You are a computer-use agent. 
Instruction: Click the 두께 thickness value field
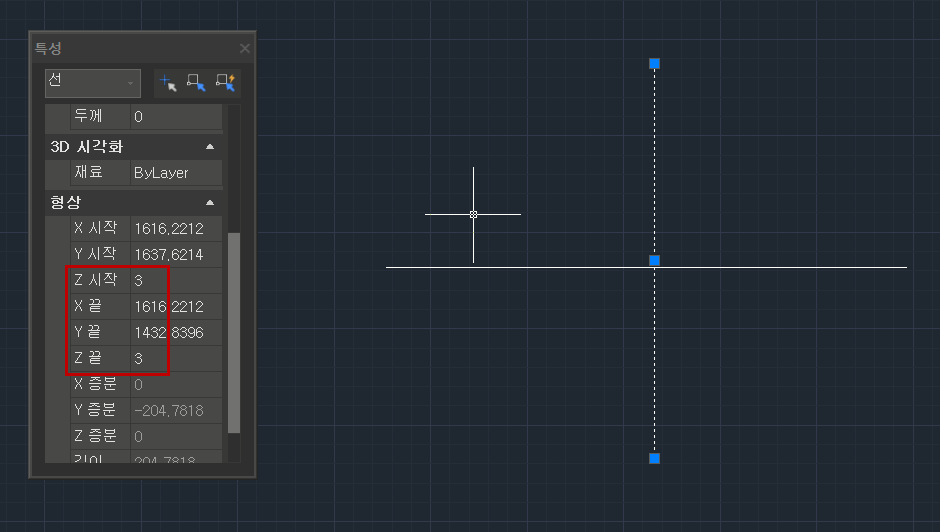[x=176, y=116]
